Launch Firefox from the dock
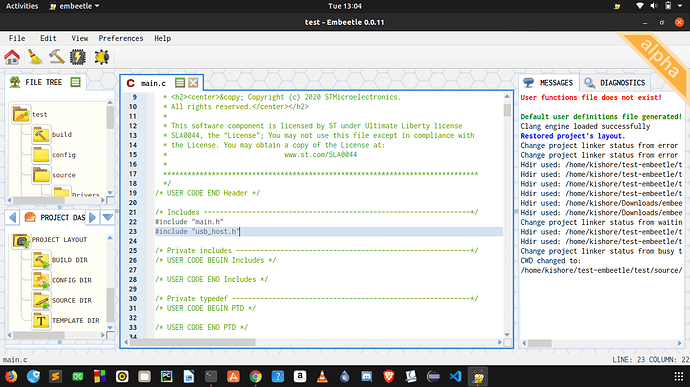 click(x=11, y=376)
